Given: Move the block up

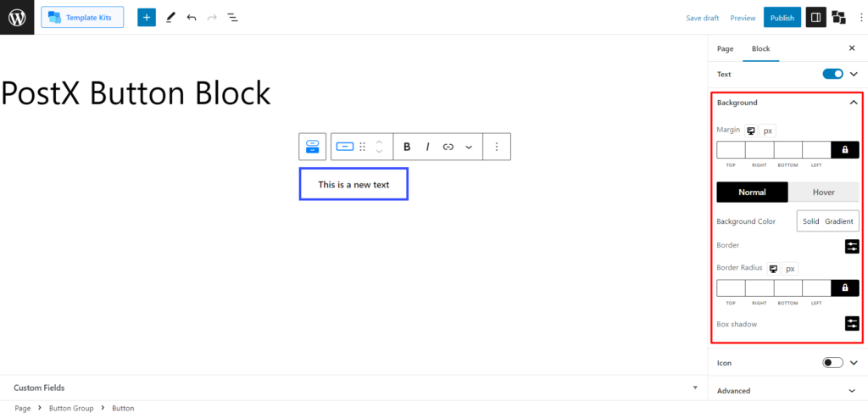Looking at the screenshot, I should [379, 142].
